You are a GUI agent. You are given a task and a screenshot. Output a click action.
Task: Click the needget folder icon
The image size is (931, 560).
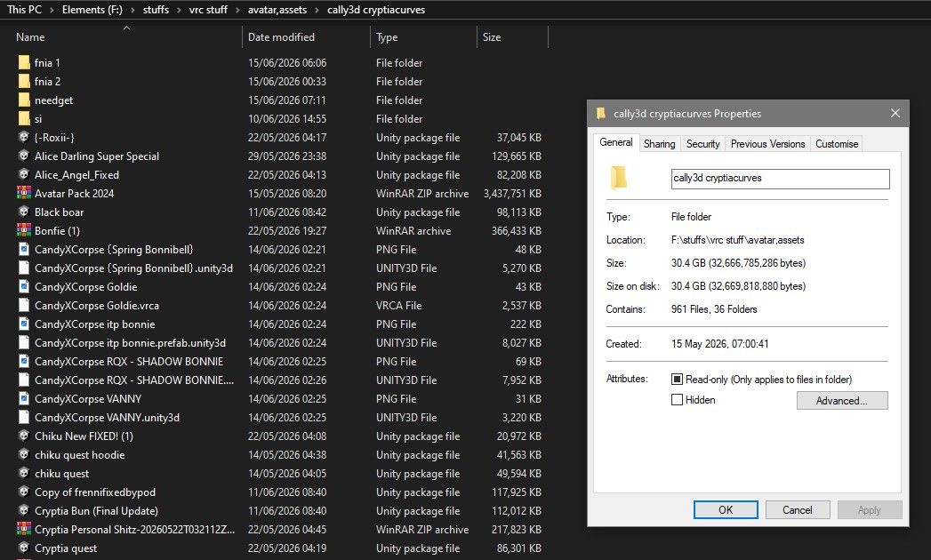[24, 100]
